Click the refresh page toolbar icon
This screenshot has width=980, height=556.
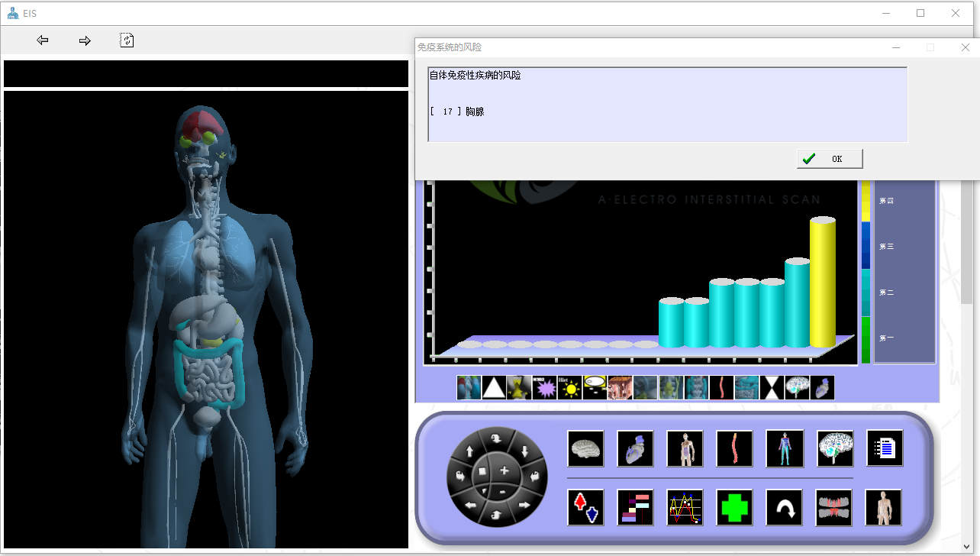(127, 40)
